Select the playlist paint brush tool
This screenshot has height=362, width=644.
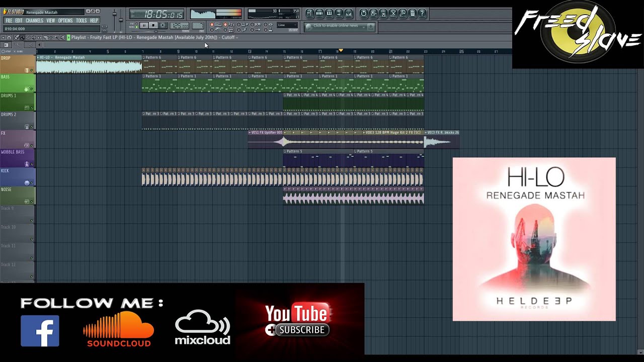(x=23, y=37)
